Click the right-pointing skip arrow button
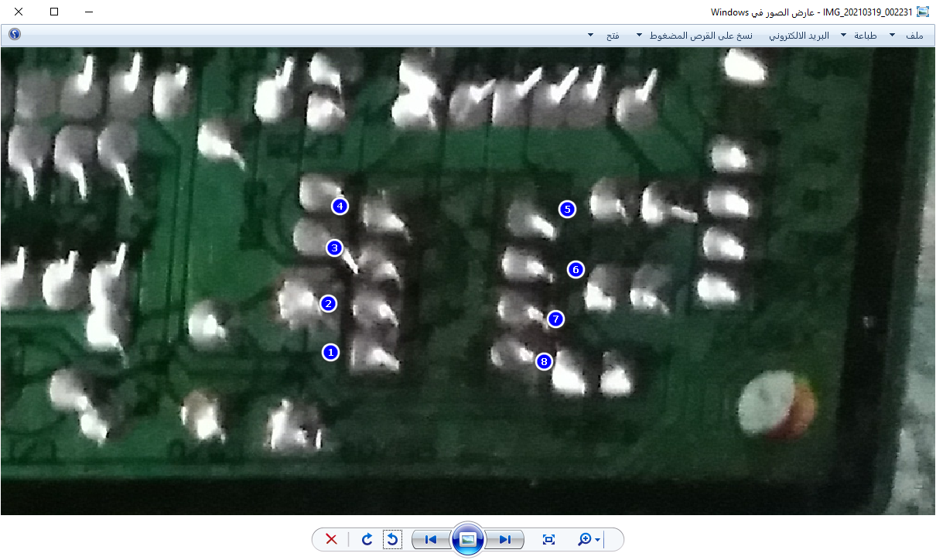Image resolution: width=936 pixels, height=560 pixels. click(504, 539)
